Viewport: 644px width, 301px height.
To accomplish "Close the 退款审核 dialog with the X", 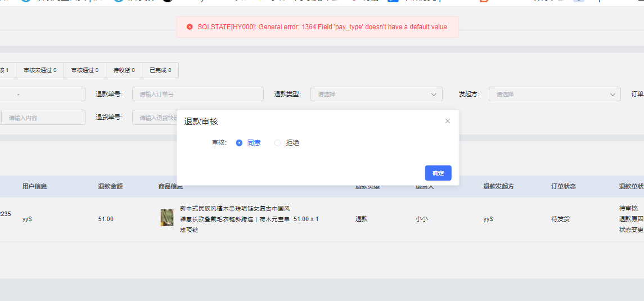I will click(448, 121).
